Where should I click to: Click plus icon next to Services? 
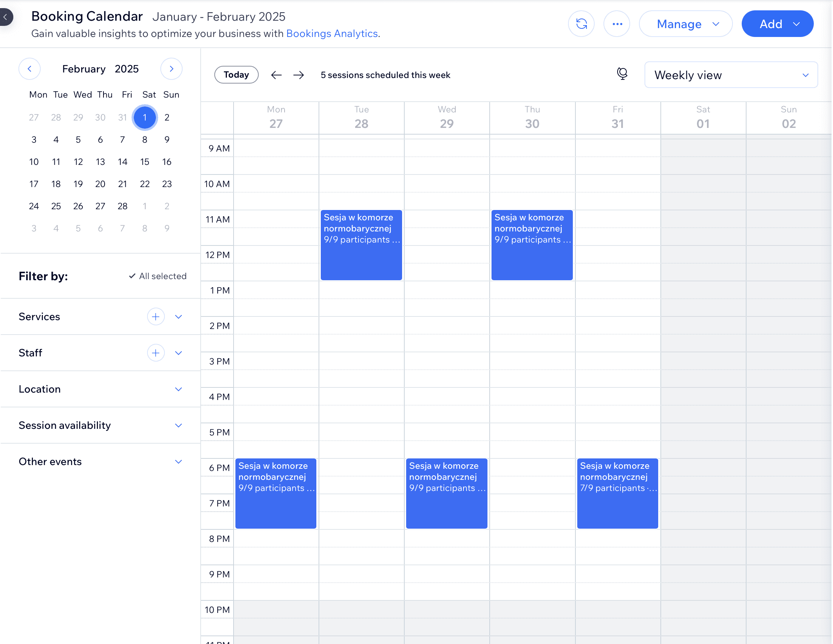[x=156, y=317]
